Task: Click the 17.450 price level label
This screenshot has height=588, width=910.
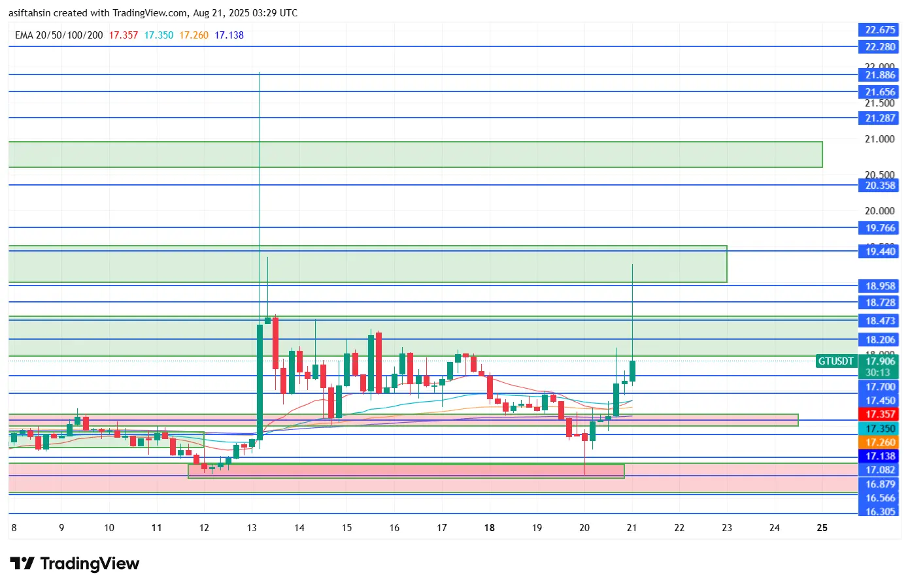Action: coord(879,400)
